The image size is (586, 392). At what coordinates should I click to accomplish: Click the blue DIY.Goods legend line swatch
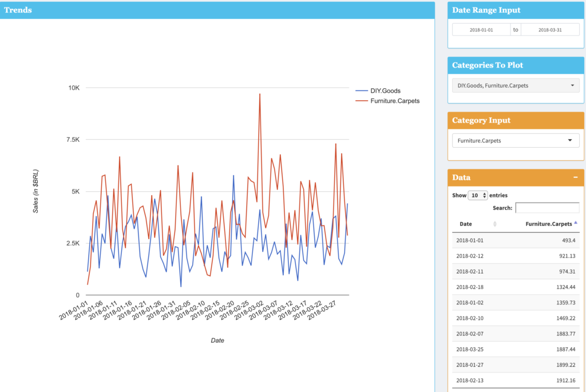361,90
